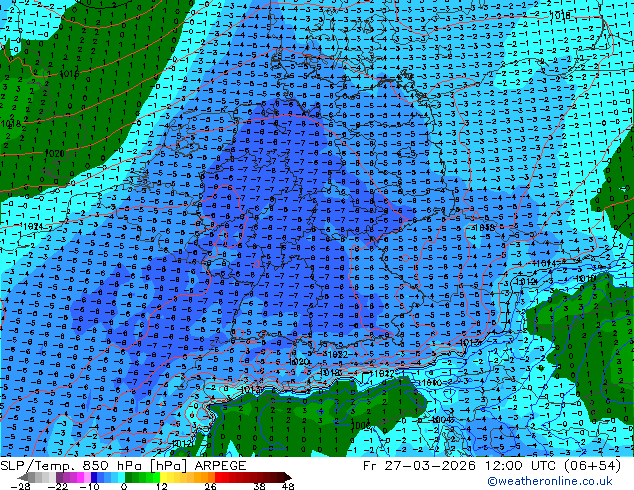
Task: Pick the bright yellow legend swatch above 12
Action: tap(165, 477)
